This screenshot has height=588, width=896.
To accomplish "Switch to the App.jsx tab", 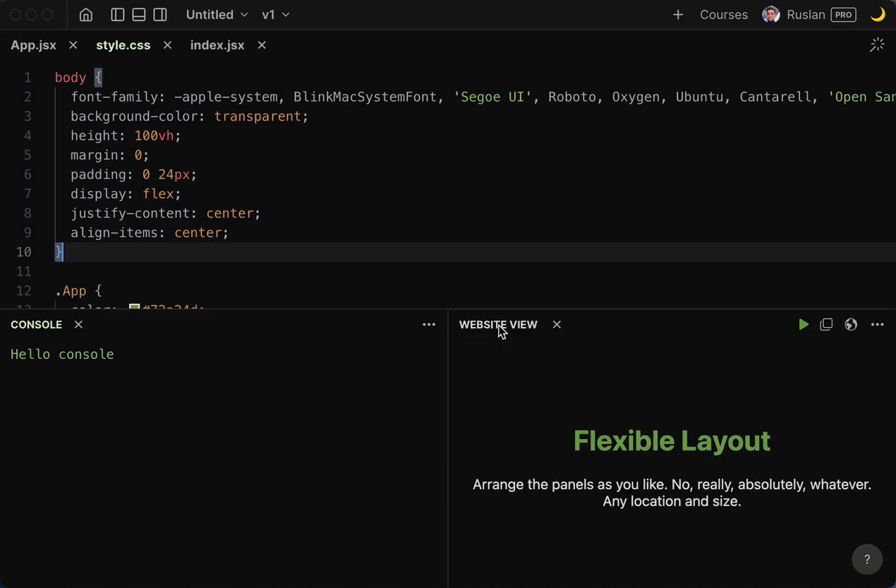I will pyautogui.click(x=33, y=45).
